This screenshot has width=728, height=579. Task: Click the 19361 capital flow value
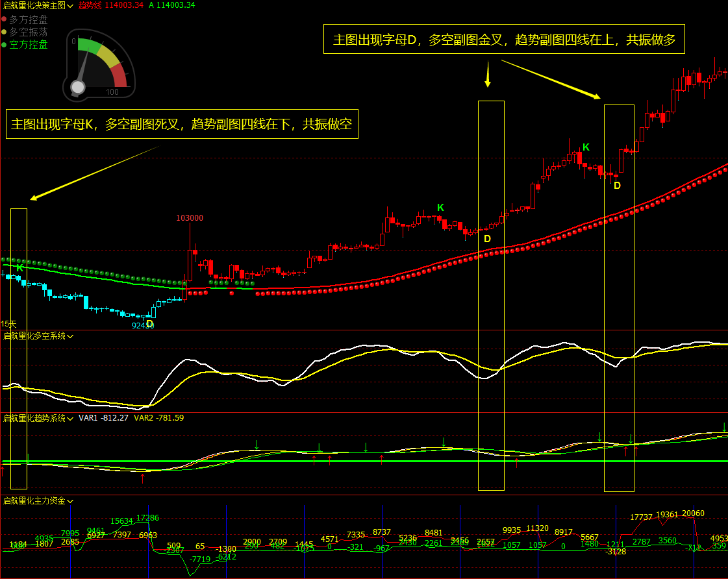click(667, 515)
